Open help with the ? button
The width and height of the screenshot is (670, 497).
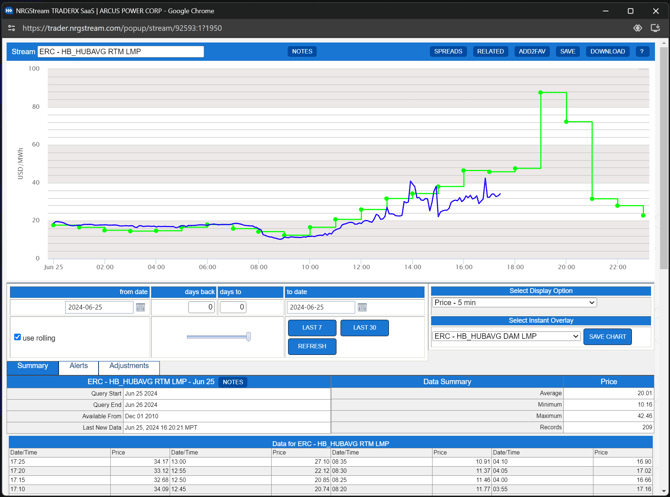pyautogui.click(x=642, y=51)
